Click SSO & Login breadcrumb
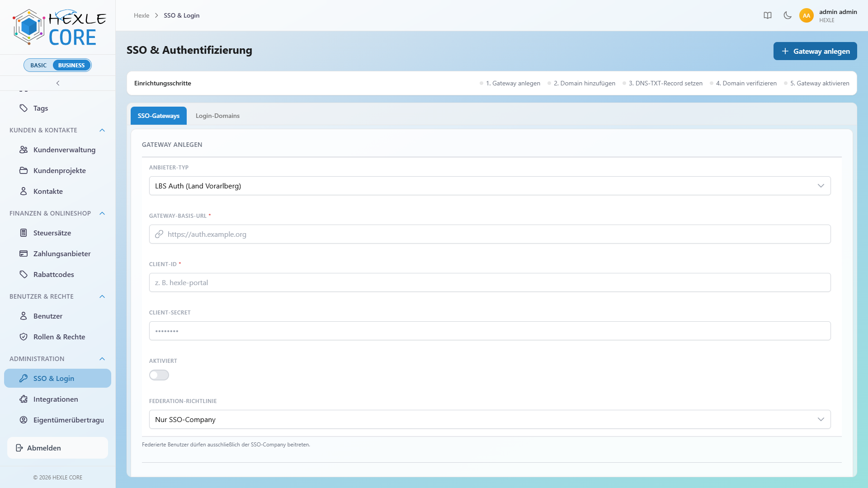This screenshot has width=868, height=488. [182, 15]
